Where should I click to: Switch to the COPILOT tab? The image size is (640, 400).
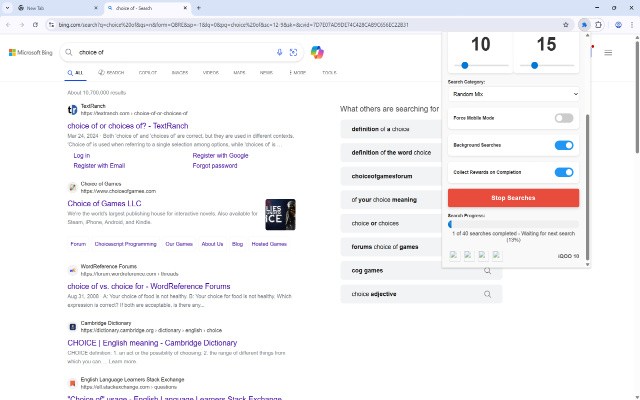[148, 73]
